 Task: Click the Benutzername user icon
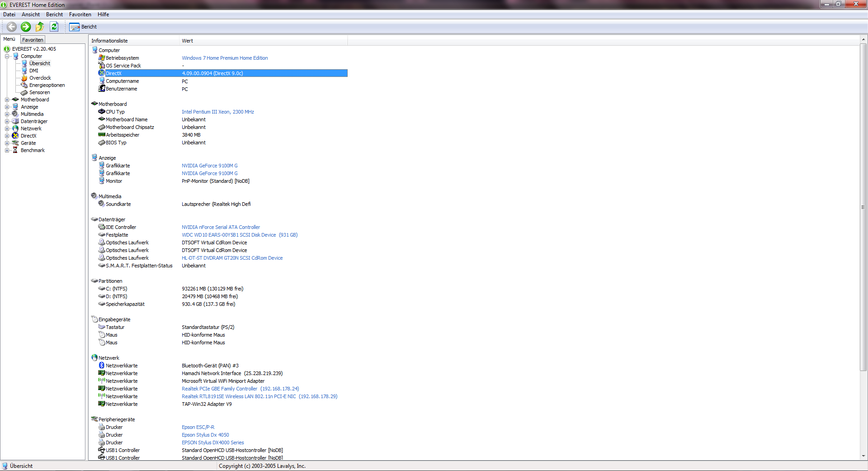[x=102, y=88]
